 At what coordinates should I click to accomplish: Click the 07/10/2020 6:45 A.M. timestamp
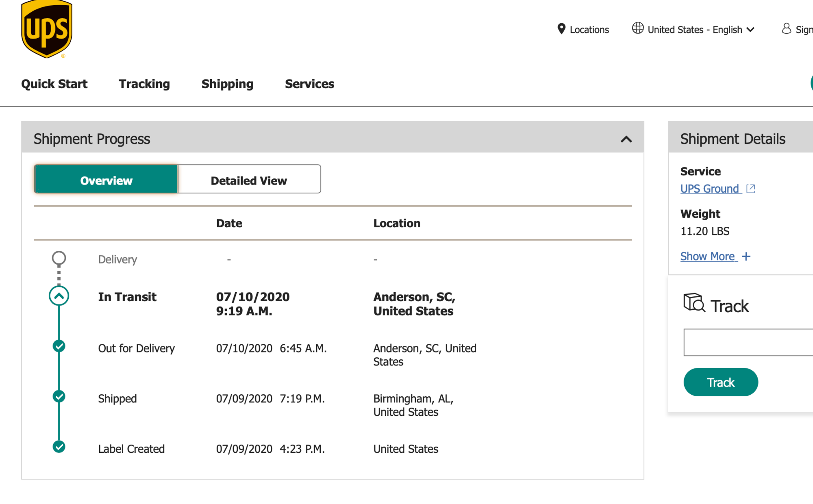coord(271,348)
